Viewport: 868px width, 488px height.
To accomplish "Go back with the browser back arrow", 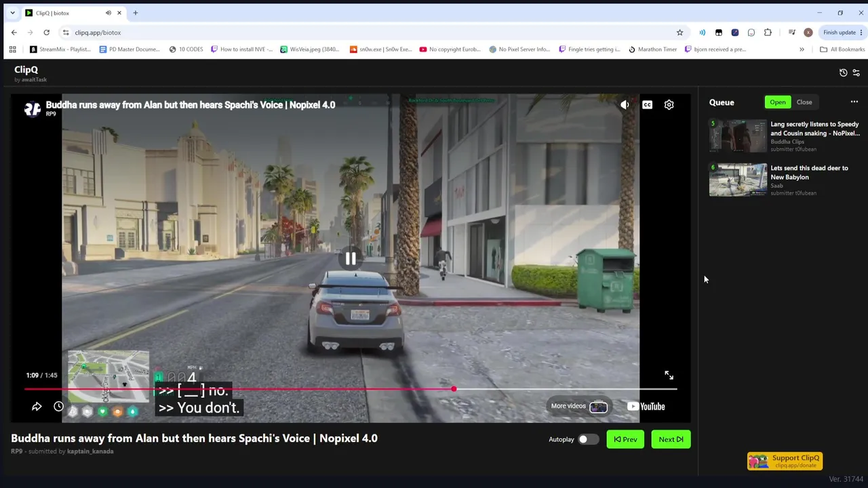I will [x=14, y=33].
